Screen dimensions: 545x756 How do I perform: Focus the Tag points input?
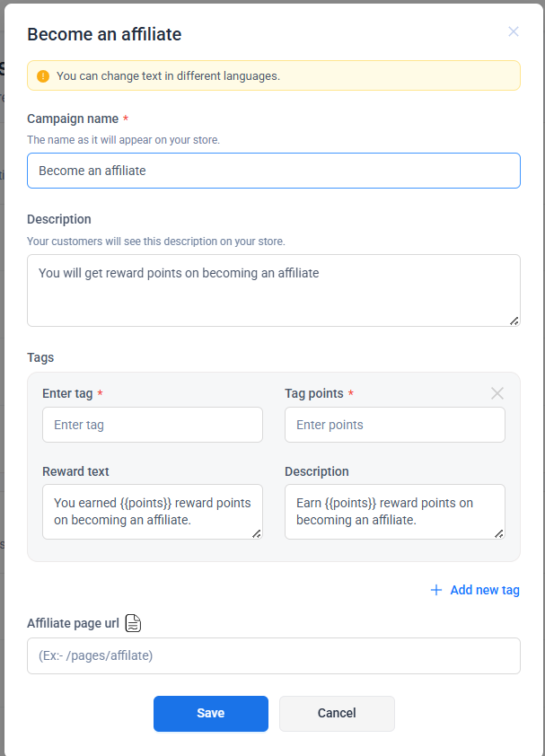point(394,425)
